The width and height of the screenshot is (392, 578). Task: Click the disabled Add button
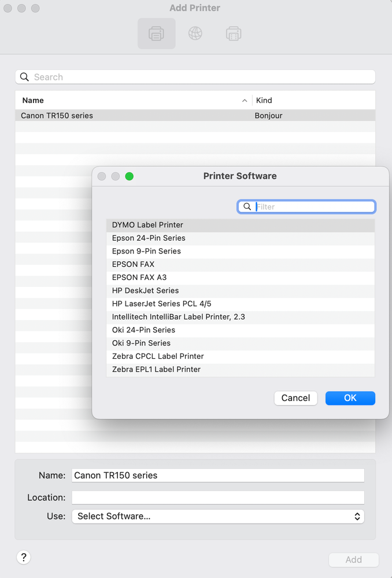click(x=353, y=559)
